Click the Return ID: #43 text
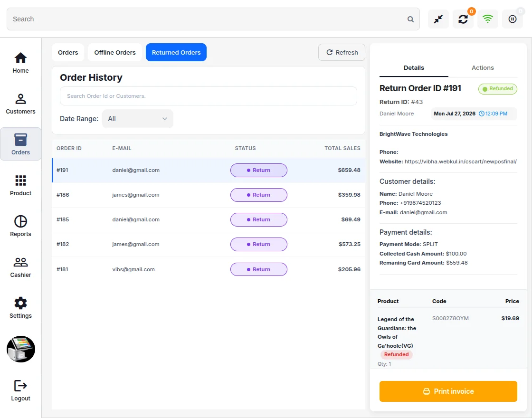Viewport: 532px width, 418px height. tap(401, 102)
